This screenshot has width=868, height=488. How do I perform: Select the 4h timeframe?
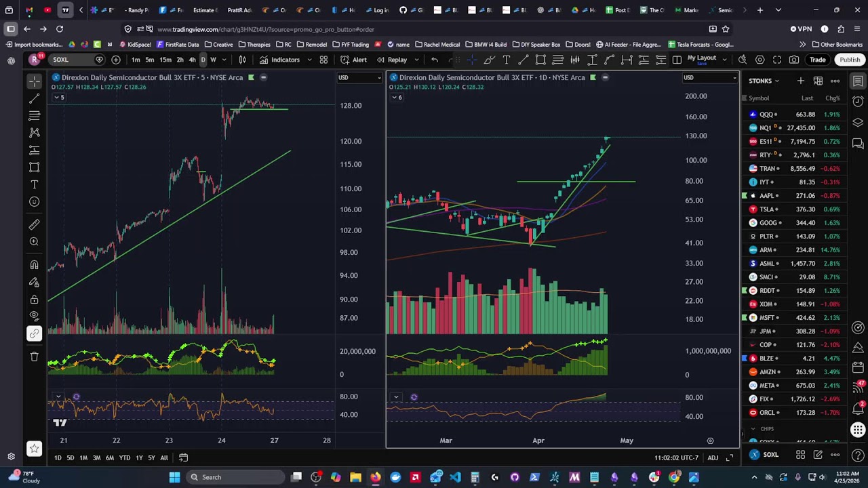click(192, 60)
